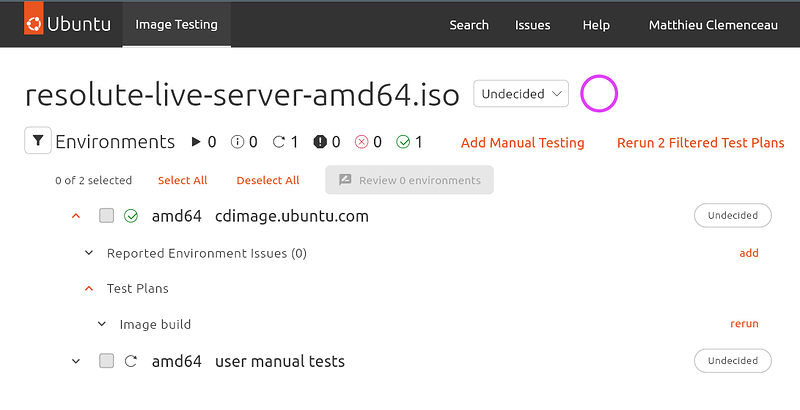
Task: Click the Select All link
Action: 182,181
